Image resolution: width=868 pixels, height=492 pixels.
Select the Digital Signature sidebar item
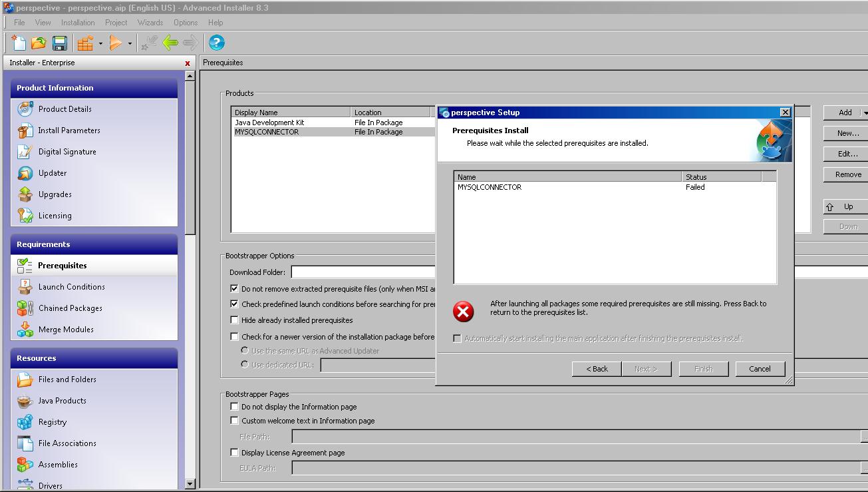[67, 151]
